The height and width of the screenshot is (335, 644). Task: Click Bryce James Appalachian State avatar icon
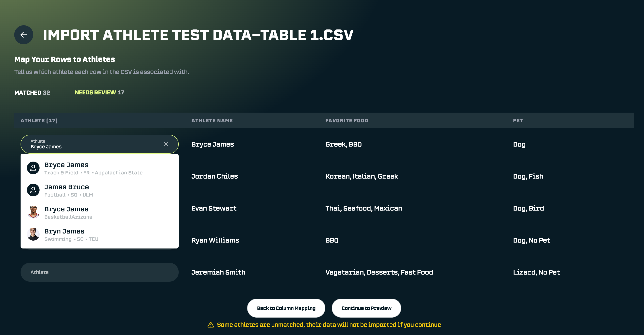point(33,168)
